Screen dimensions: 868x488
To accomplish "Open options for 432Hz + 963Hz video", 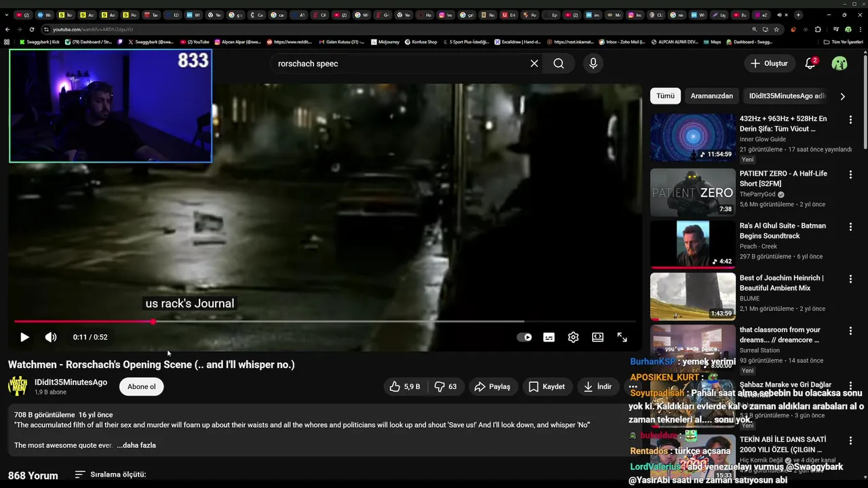I will 850,119.
